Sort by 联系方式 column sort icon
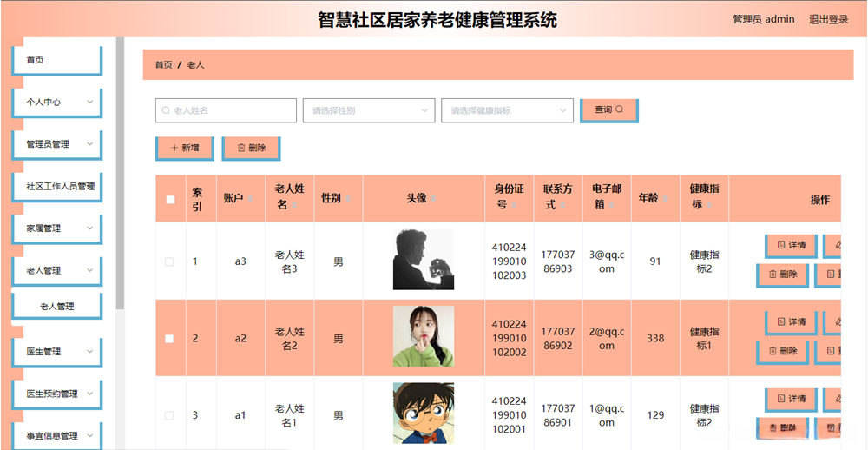Image resolution: width=868 pixels, height=450 pixels. point(562,205)
